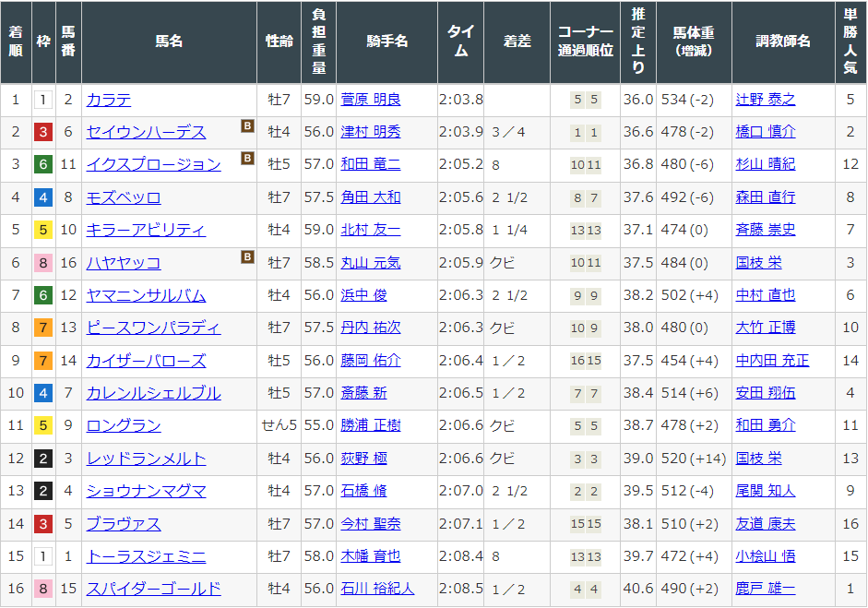868x608 pixels.
Task: Click the 馬名 column header
Action: (x=169, y=42)
